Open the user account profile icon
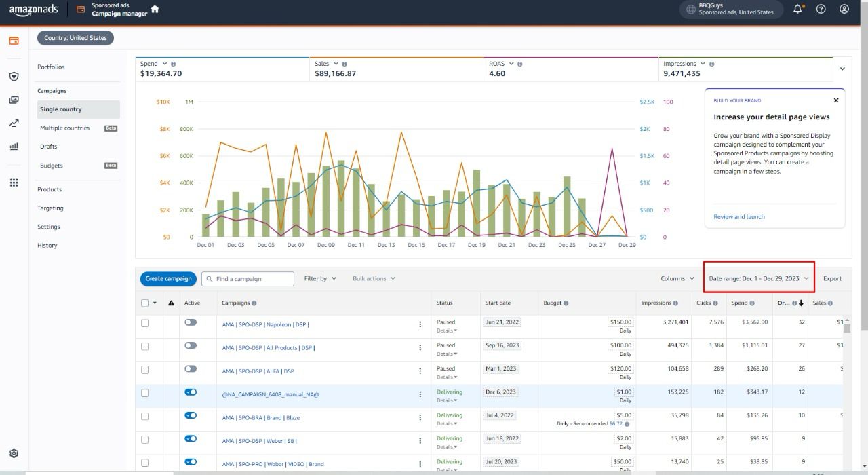Viewport: 868px width, 475px height. tap(844, 9)
